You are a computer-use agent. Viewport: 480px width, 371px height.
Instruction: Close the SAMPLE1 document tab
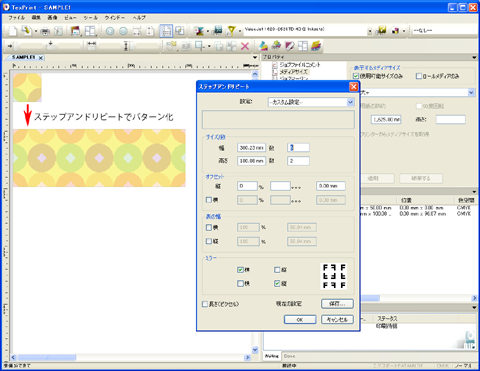40,58
